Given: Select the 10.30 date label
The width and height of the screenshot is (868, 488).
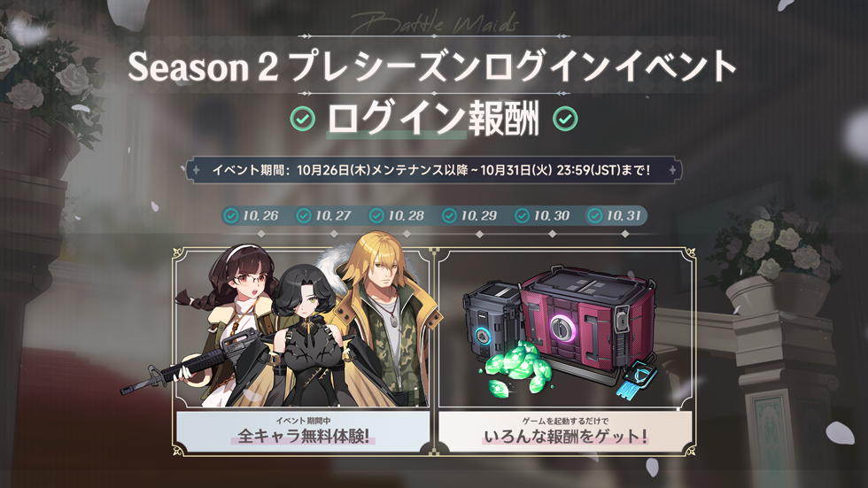Looking at the screenshot, I should click(551, 215).
